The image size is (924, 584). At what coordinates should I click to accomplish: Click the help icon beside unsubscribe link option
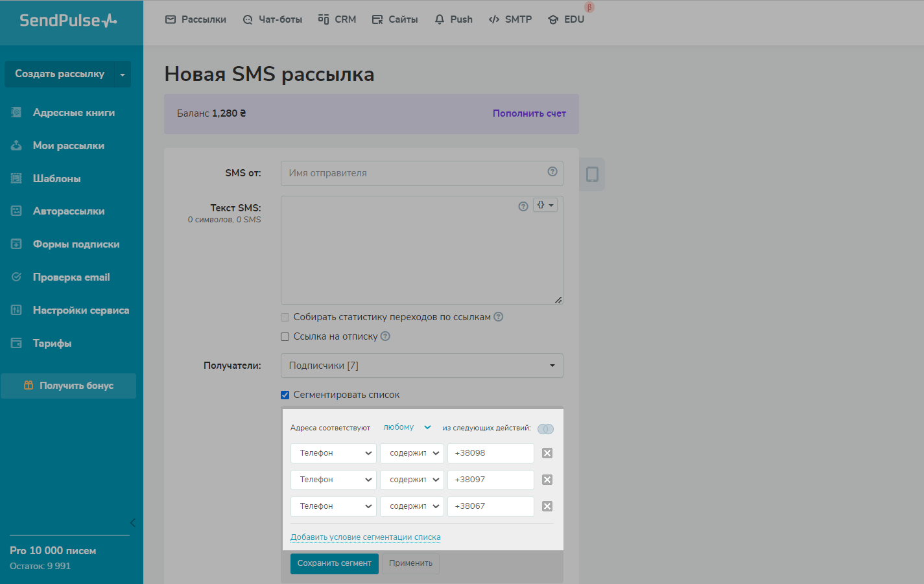coord(385,336)
